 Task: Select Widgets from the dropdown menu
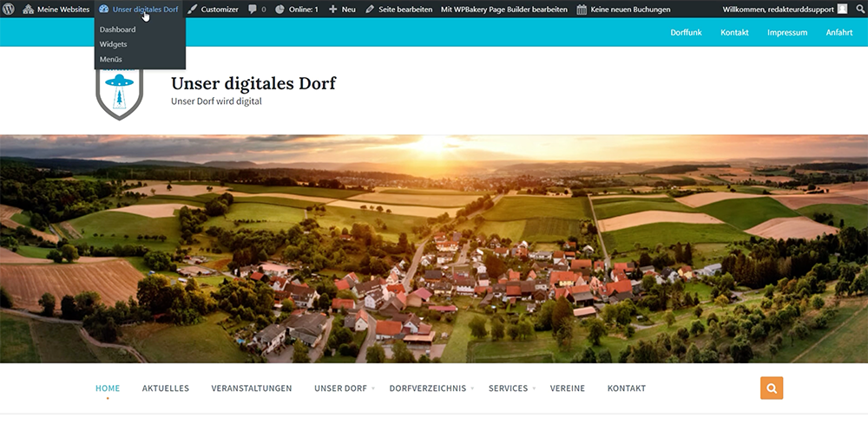[x=113, y=44]
